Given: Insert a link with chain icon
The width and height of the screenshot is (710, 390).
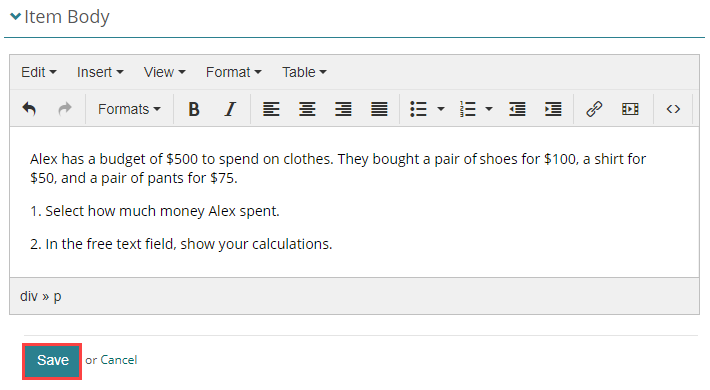Looking at the screenshot, I should click(x=594, y=109).
